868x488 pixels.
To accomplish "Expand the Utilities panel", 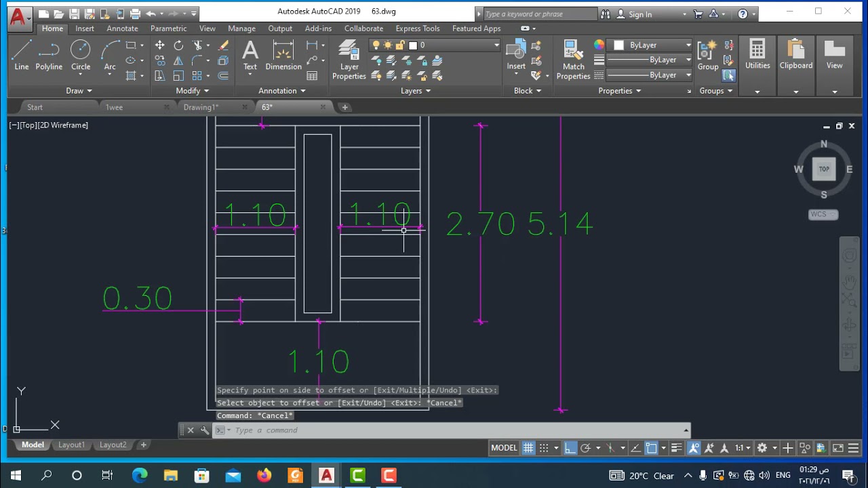I will point(757,91).
